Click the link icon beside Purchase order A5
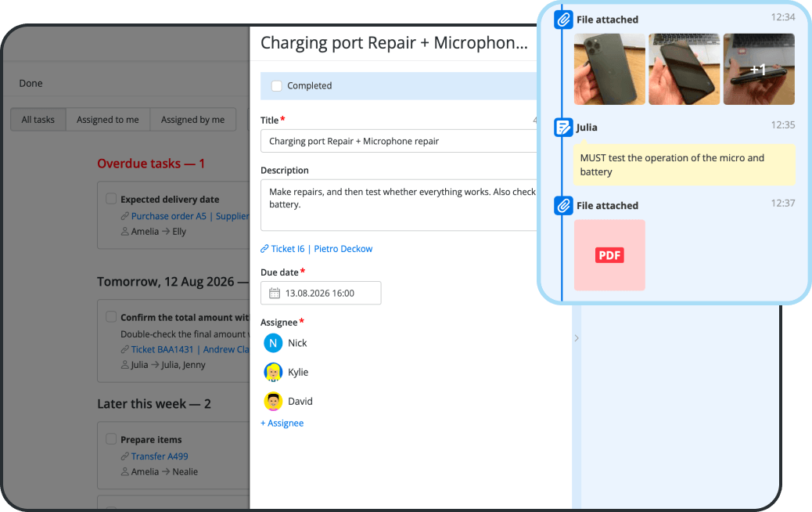 125,216
